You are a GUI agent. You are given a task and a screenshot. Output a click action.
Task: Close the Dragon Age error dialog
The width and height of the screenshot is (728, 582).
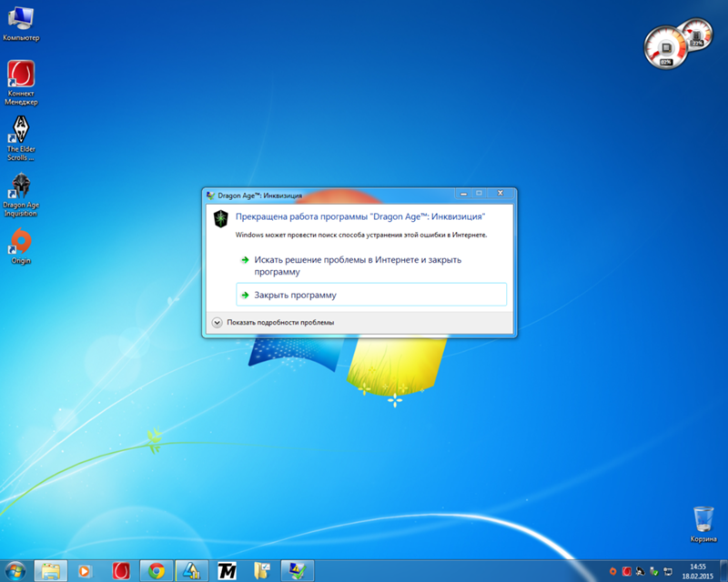tap(500, 193)
